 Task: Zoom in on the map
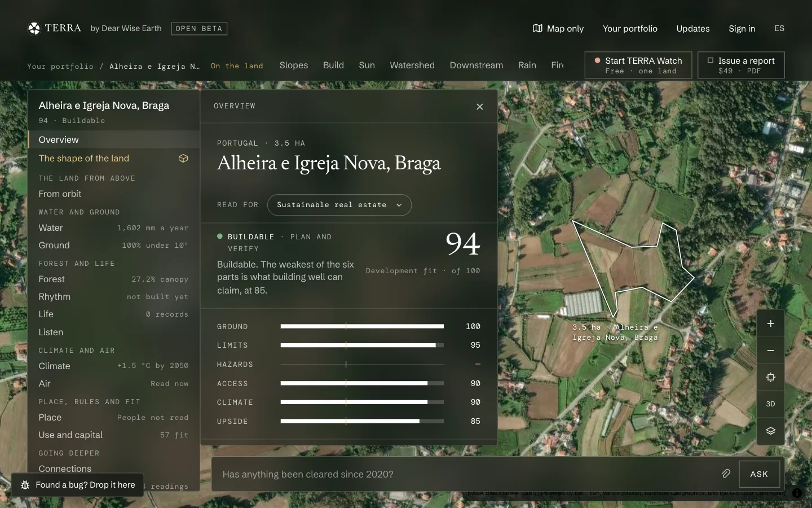(771, 323)
